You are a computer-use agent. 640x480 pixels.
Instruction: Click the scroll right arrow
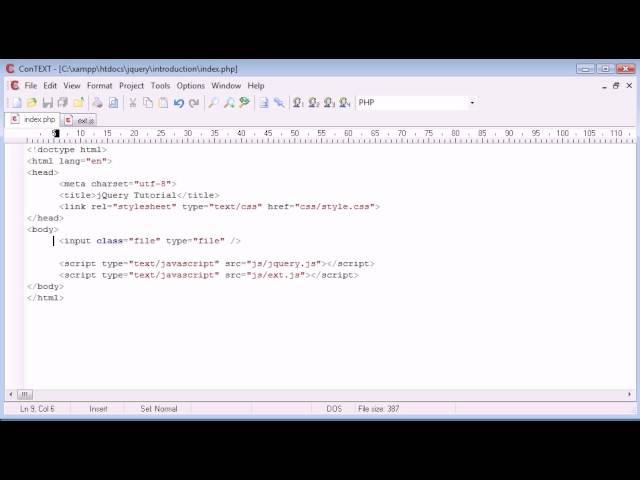629,395
